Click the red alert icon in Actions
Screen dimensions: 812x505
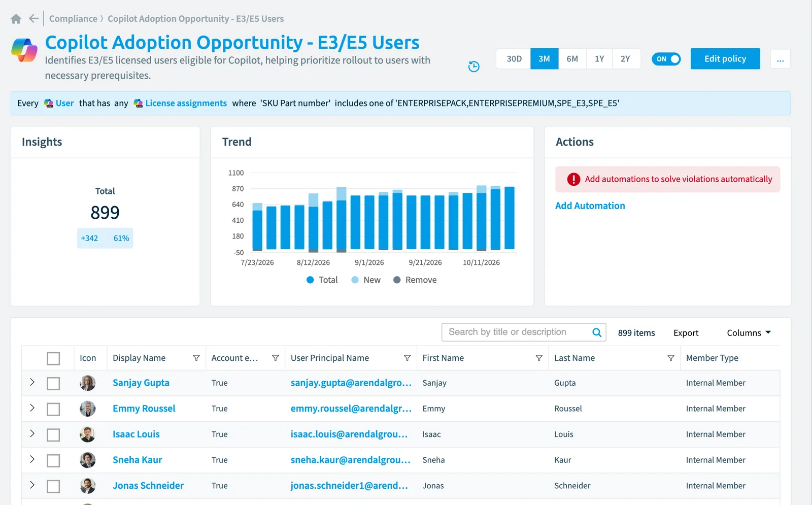point(573,179)
